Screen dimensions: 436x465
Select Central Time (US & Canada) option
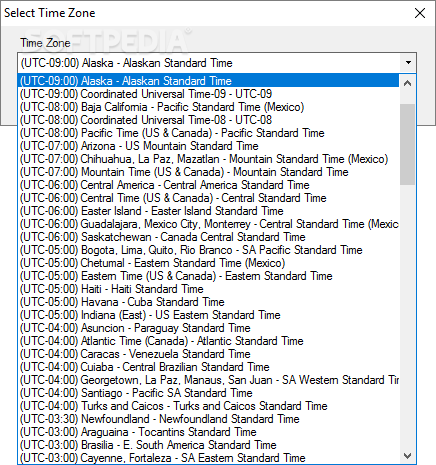[x=209, y=198]
